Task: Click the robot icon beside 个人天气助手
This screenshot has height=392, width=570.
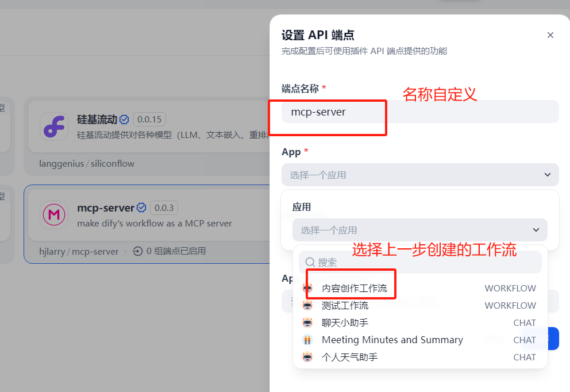Action: [x=307, y=357]
